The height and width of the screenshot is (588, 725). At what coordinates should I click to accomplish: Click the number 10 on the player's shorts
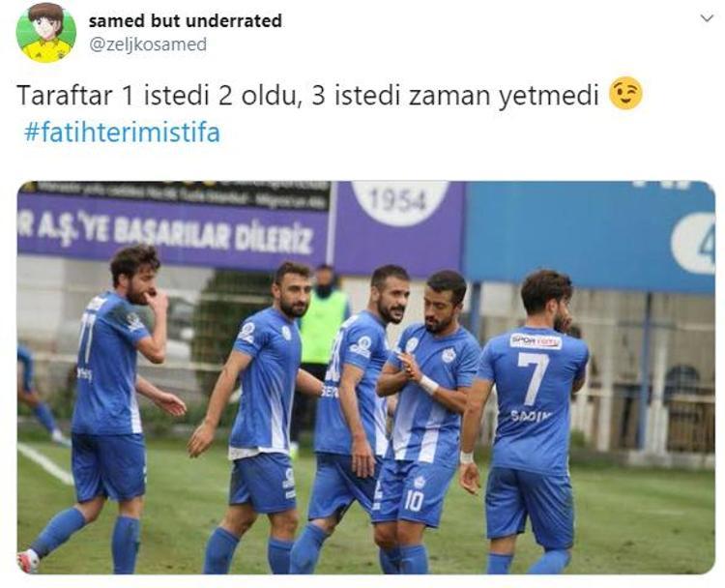click(414, 501)
